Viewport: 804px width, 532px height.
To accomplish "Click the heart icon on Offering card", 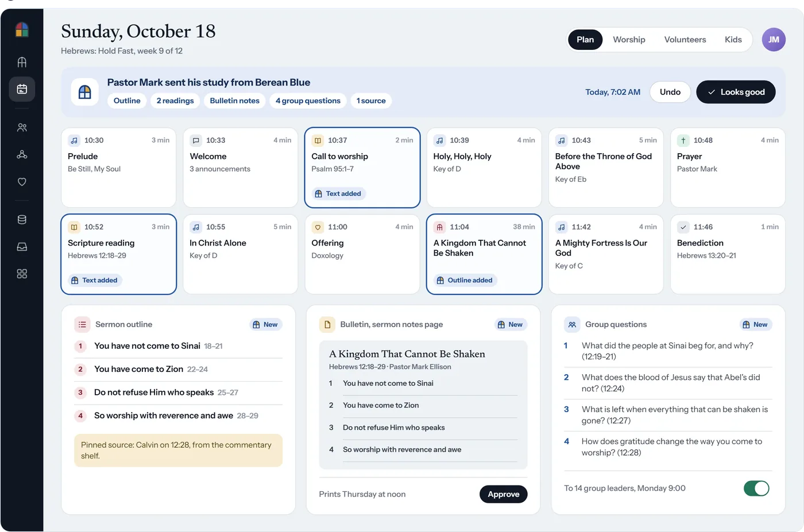I will coord(318,227).
